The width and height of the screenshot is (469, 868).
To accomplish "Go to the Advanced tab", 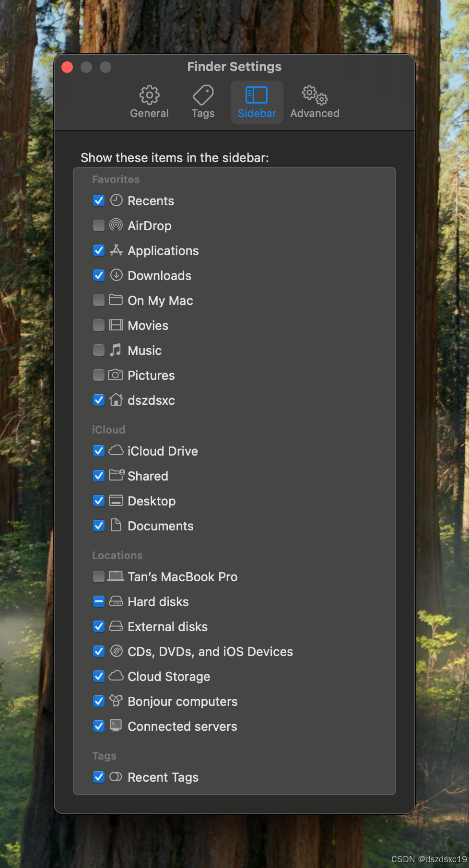I will point(315,102).
